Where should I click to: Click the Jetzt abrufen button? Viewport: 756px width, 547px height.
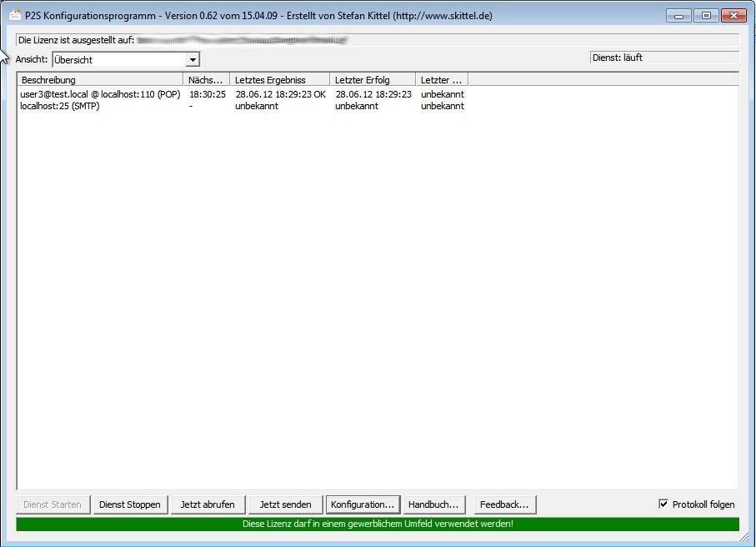[208, 504]
